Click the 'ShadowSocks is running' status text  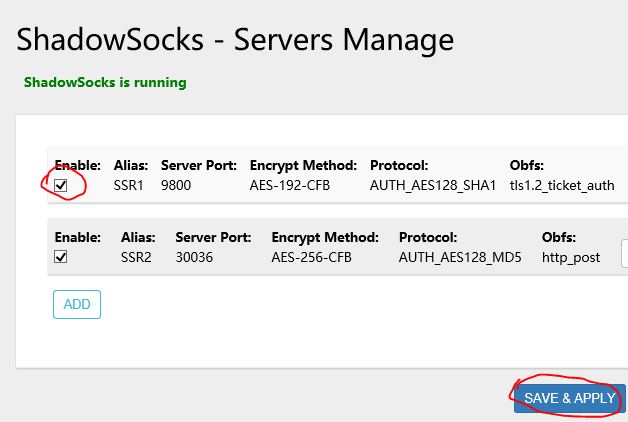[x=105, y=82]
